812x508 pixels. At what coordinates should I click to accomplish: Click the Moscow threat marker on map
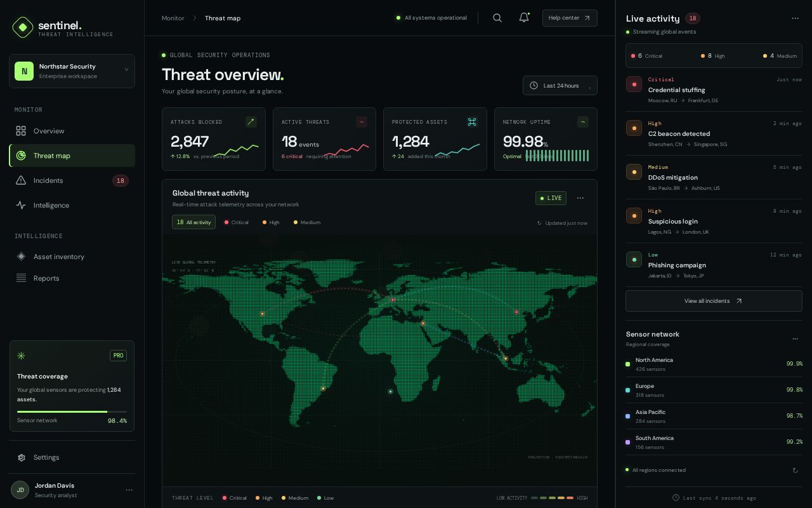pyautogui.click(x=393, y=300)
